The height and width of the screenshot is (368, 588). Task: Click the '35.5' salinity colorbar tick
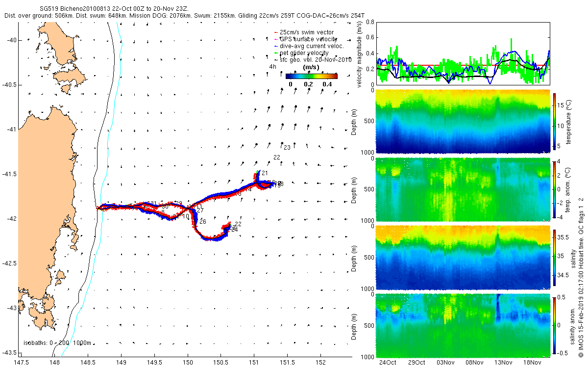[564, 237]
